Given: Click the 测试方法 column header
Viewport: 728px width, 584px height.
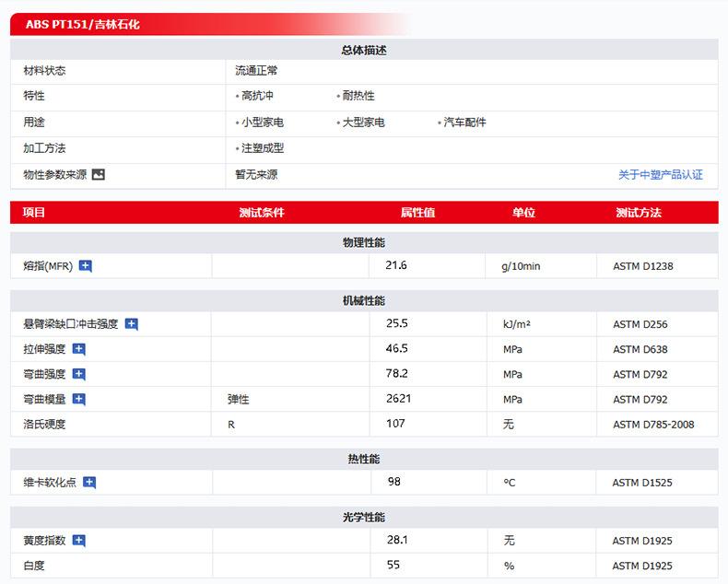Looking at the screenshot, I should click(x=638, y=213).
